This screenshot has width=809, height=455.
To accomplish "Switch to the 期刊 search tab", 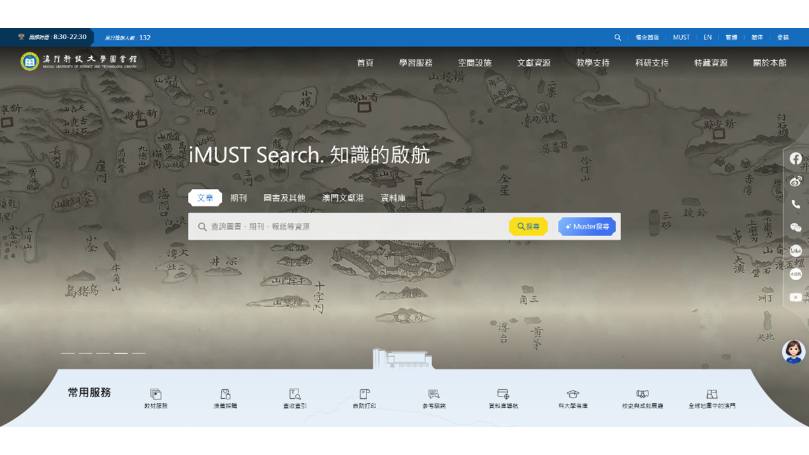I will 238,198.
